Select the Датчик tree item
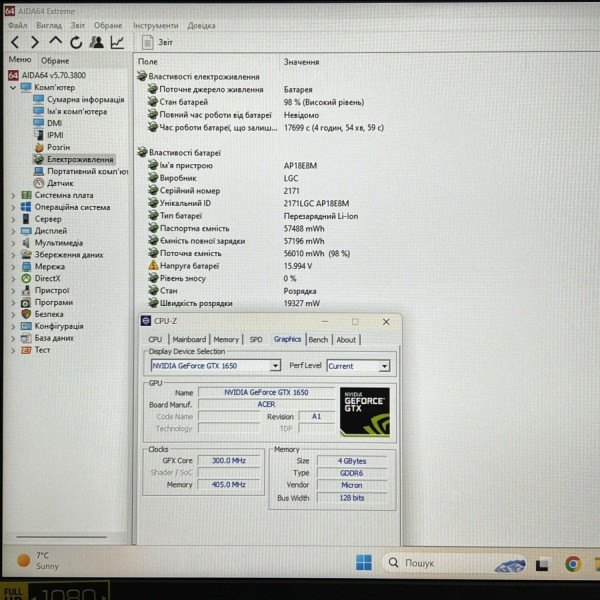Viewport: 600px width, 600px height. (54, 183)
